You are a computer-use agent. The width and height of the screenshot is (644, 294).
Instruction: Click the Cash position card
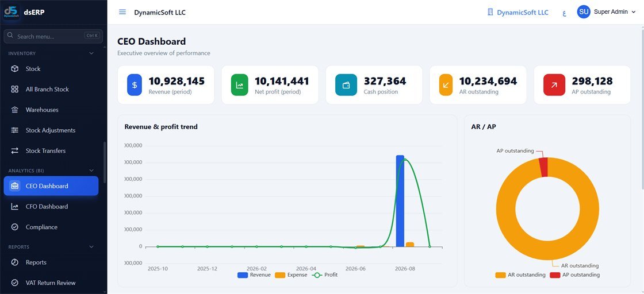374,85
